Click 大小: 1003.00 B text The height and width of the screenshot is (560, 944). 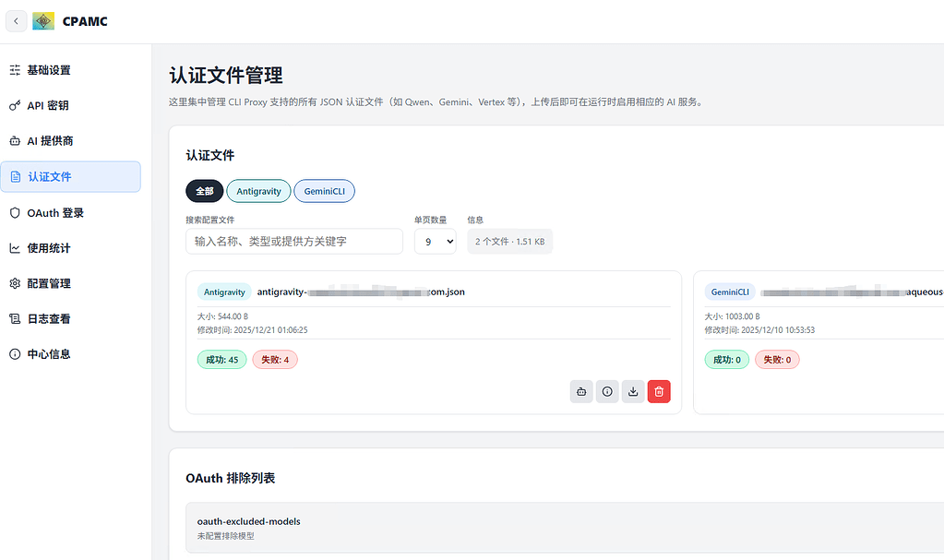coord(732,316)
